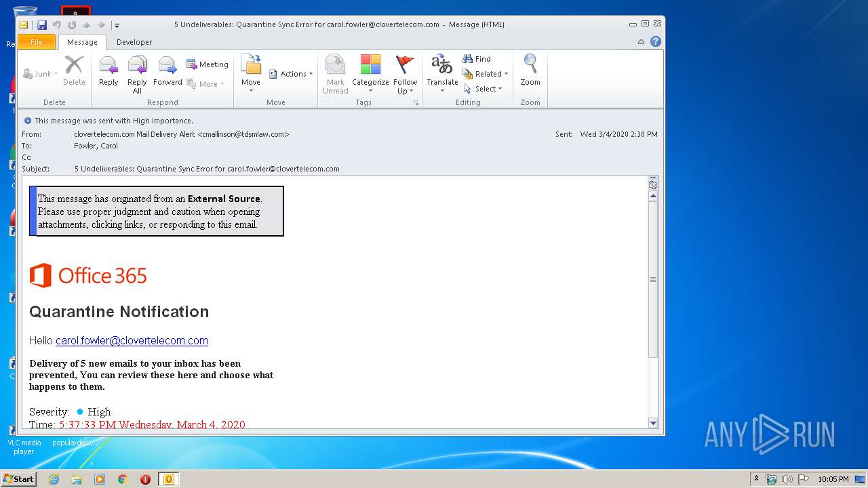Go to next item arrow in title bar
Image resolution: width=868 pixels, height=488 pixels.
[x=101, y=25]
